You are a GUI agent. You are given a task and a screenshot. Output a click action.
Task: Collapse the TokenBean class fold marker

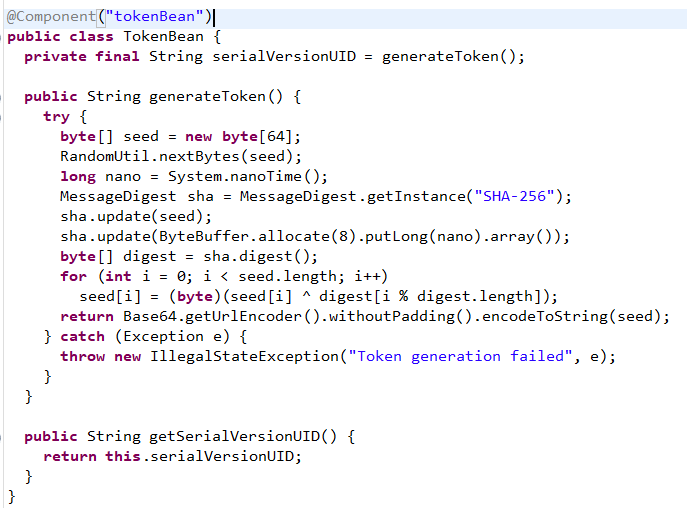pyautogui.click(x=1, y=37)
